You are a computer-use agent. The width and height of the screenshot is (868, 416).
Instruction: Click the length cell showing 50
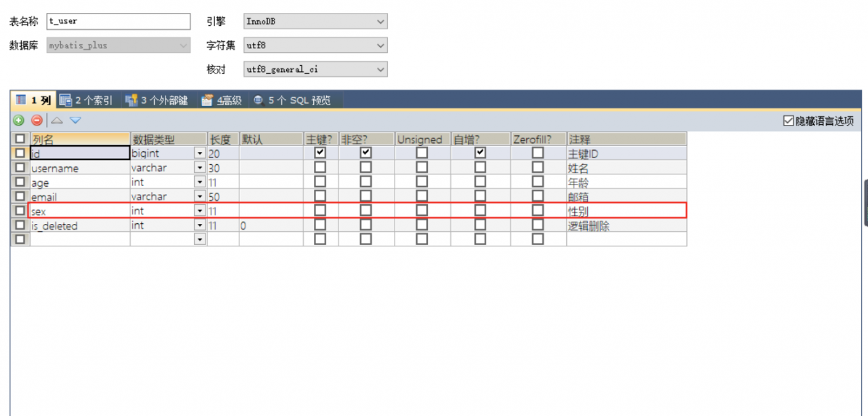pyautogui.click(x=223, y=197)
